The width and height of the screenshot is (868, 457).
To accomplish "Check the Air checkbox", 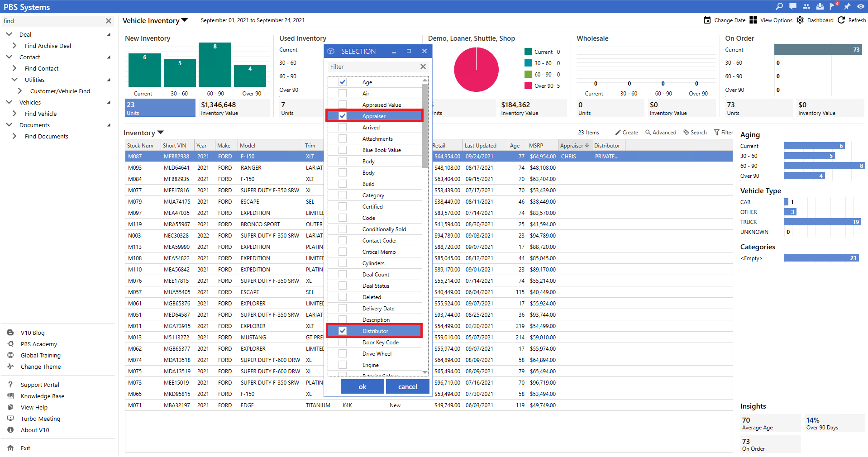I will coord(343,93).
